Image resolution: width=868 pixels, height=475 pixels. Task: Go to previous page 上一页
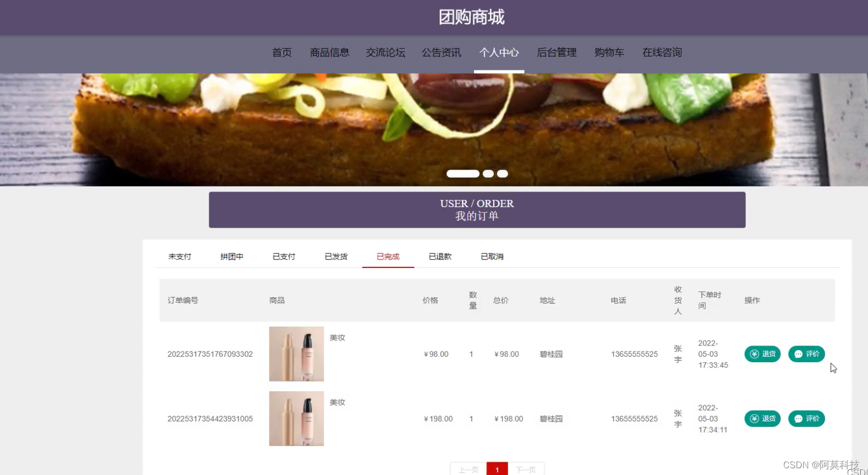coord(469,469)
